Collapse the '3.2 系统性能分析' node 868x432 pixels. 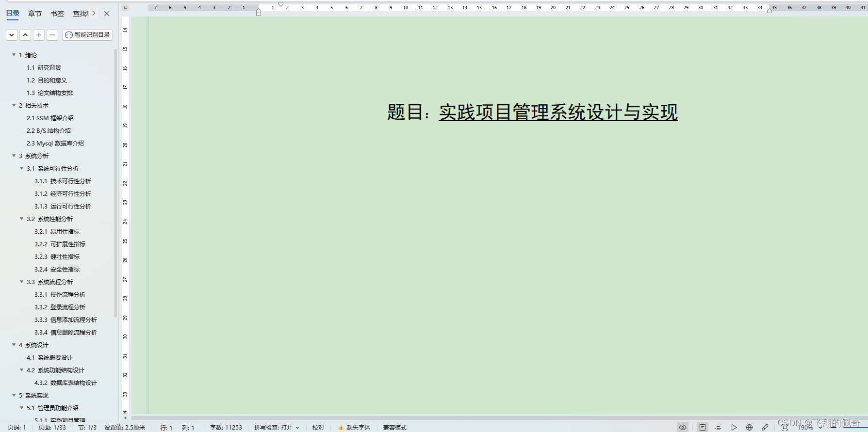[21, 219]
